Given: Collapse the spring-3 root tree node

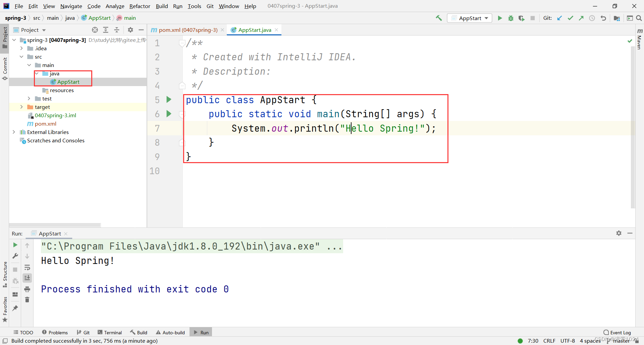Looking at the screenshot, I should 14,40.
